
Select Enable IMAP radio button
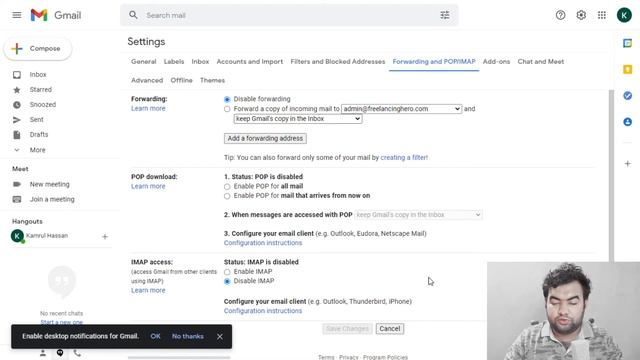click(227, 272)
